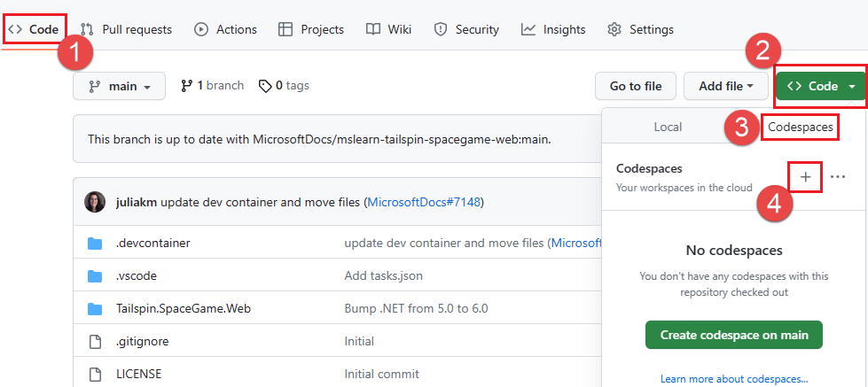Click the .devcontainer folder icon
868x387 pixels.
click(x=96, y=243)
